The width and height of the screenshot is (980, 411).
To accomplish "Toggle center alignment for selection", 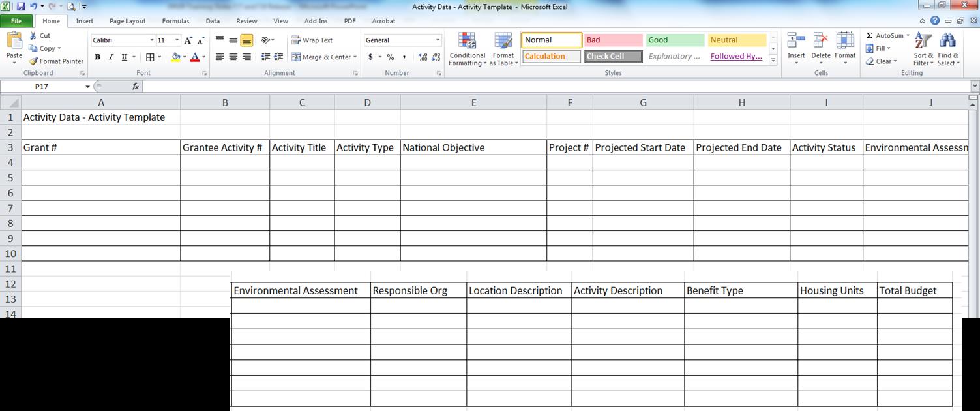I will pos(233,57).
